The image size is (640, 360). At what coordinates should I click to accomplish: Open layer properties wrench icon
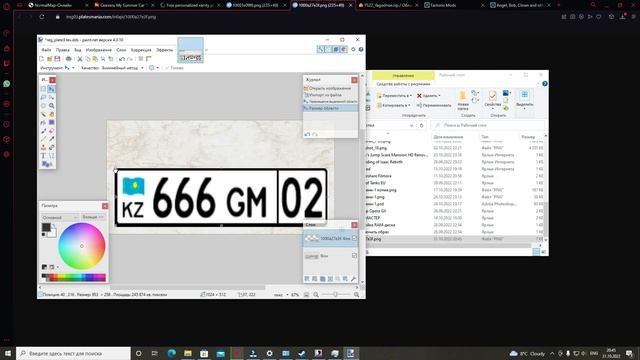pyautogui.click(x=353, y=279)
